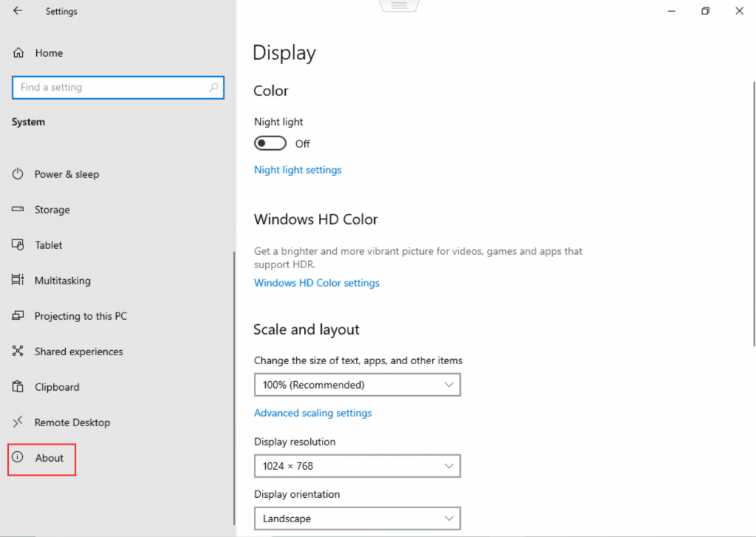Click the Power & sleep icon
756x537 pixels.
18,174
